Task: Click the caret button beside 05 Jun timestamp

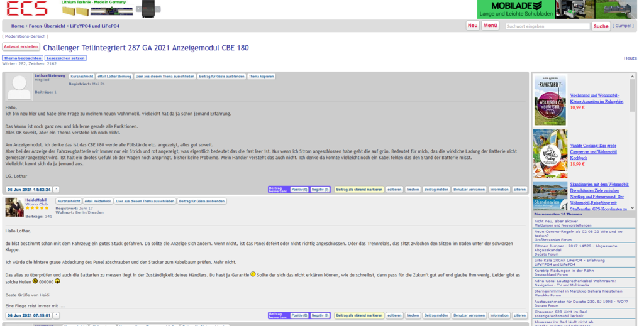Action: click(56, 190)
